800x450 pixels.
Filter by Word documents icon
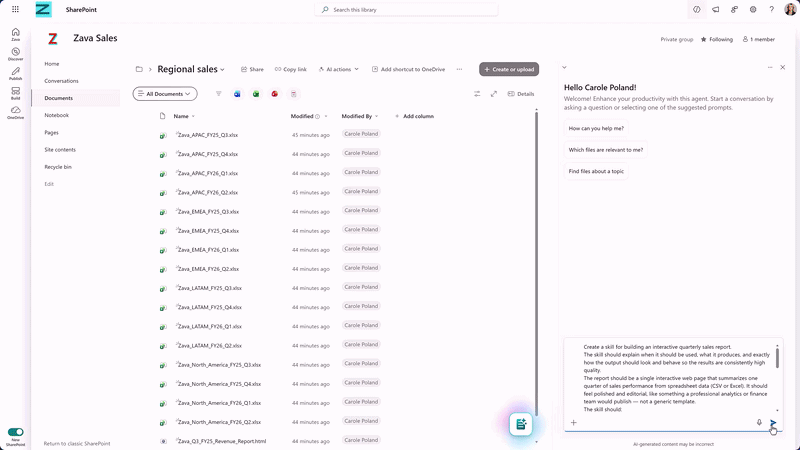point(237,94)
